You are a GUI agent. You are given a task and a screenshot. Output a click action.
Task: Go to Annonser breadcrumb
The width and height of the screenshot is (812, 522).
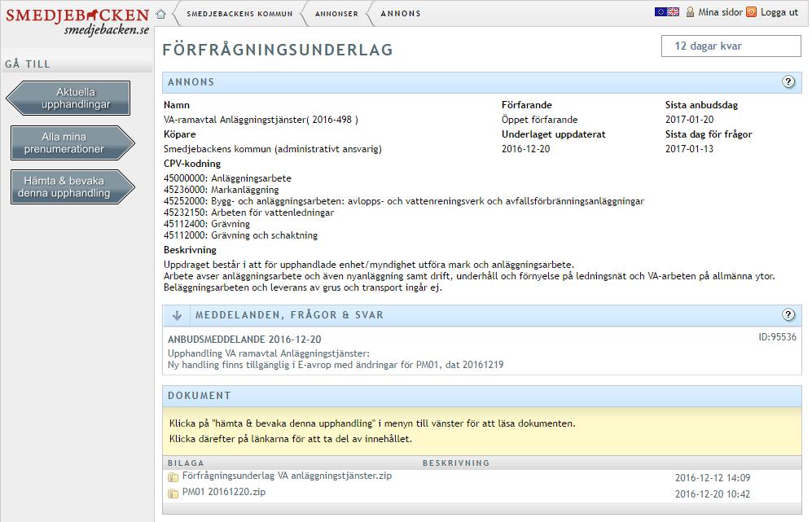(x=336, y=14)
